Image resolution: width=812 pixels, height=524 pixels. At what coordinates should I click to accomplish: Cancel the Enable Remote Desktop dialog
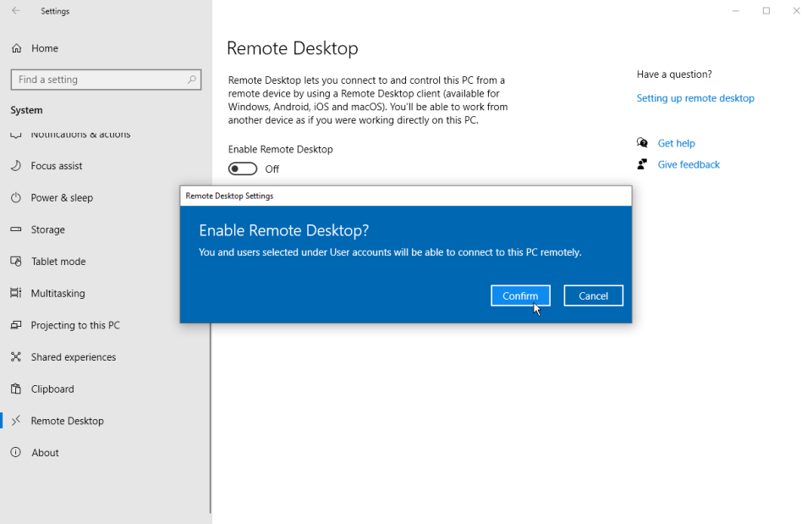click(593, 295)
